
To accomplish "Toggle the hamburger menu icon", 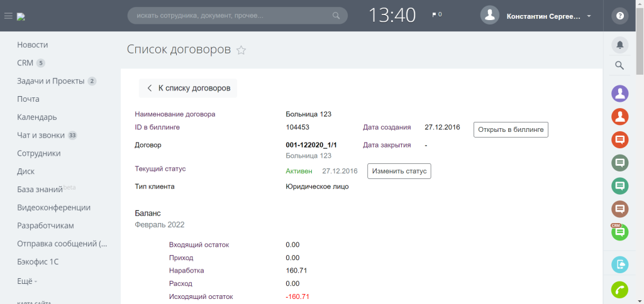I will pyautogui.click(x=8, y=16).
